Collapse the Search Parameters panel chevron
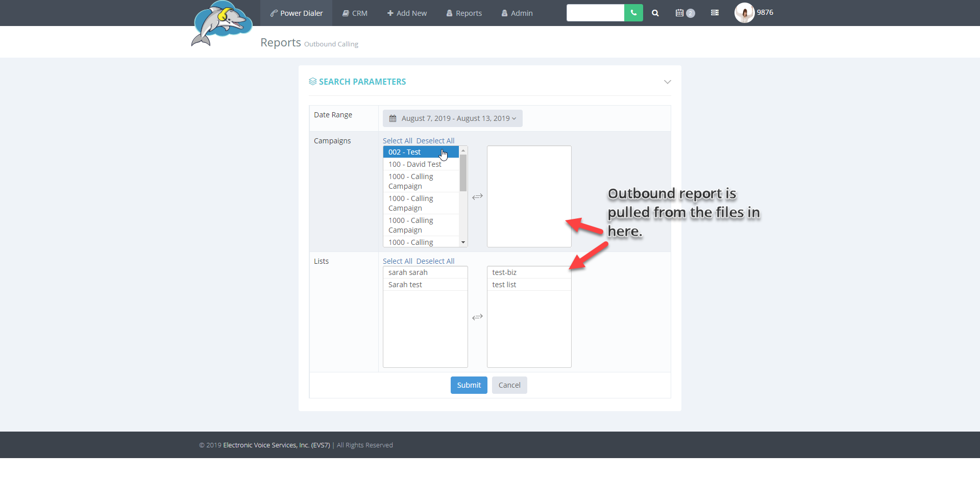980x478 pixels. pyautogui.click(x=667, y=82)
